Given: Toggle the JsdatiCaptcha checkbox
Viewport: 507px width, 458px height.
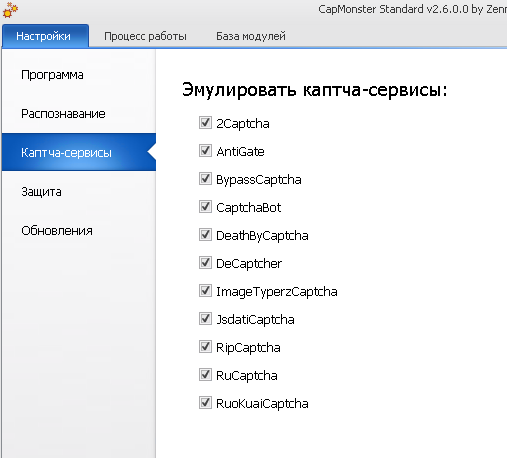Looking at the screenshot, I should 205,319.
